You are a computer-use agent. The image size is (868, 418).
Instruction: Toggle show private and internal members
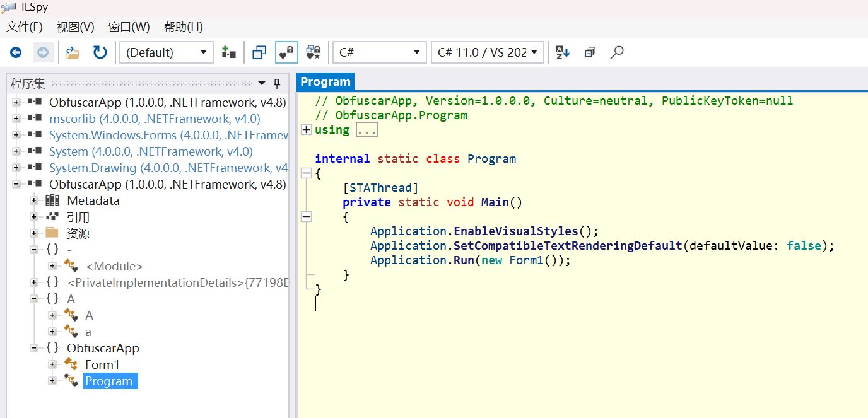[286, 52]
